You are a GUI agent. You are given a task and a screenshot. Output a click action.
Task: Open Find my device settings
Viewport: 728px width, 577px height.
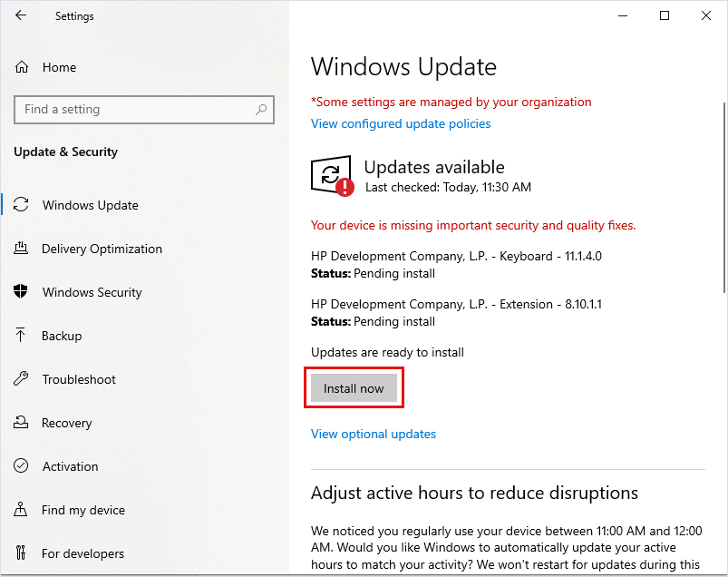(83, 510)
